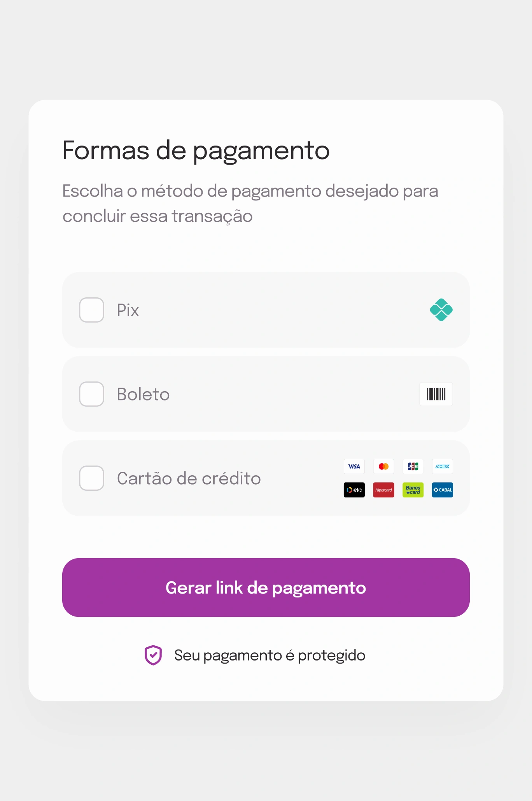
Task: Check the Boleto payment checkbox
Action: [x=91, y=394]
